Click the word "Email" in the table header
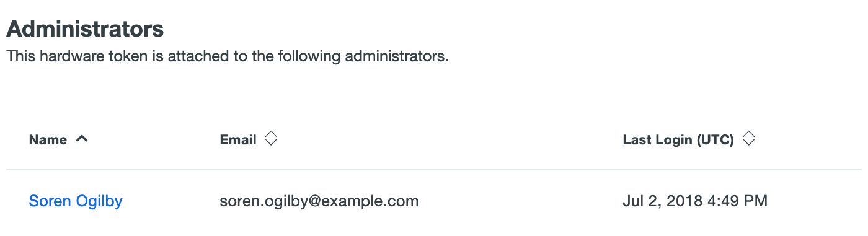This screenshot has width=868, height=236. pos(238,140)
